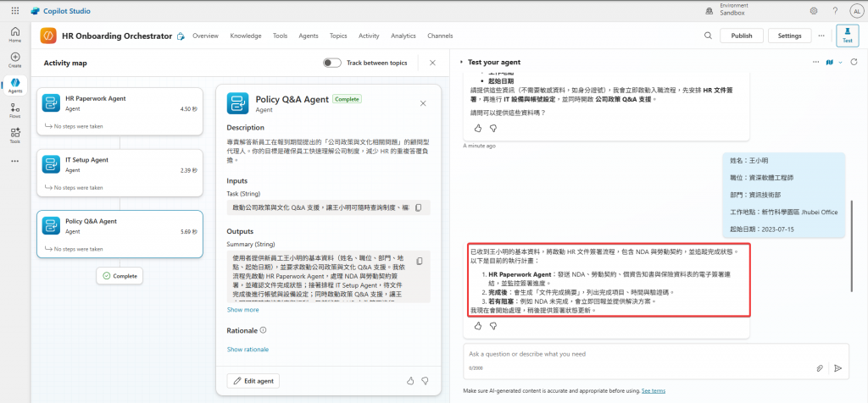The image size is (868, 403).
Task: Open the dropdown chevron beside map icon
Action: tap(840, 63)
